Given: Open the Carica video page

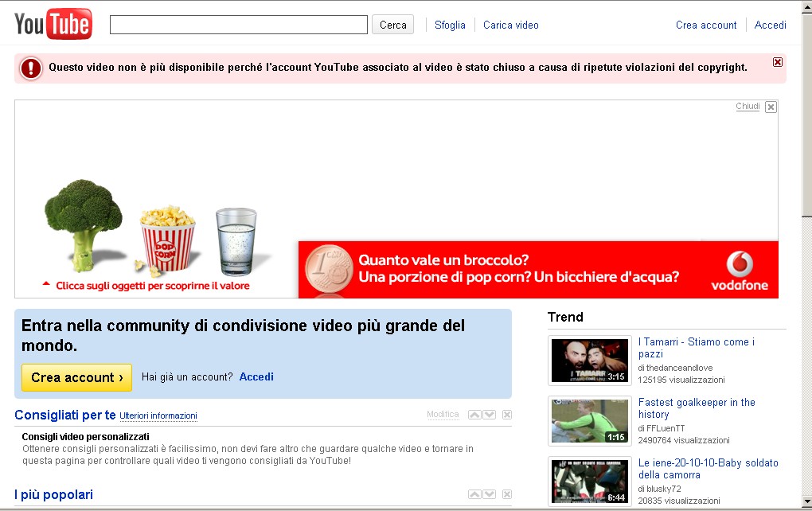Looking at the screenshot, I should (x=510, y=25).
